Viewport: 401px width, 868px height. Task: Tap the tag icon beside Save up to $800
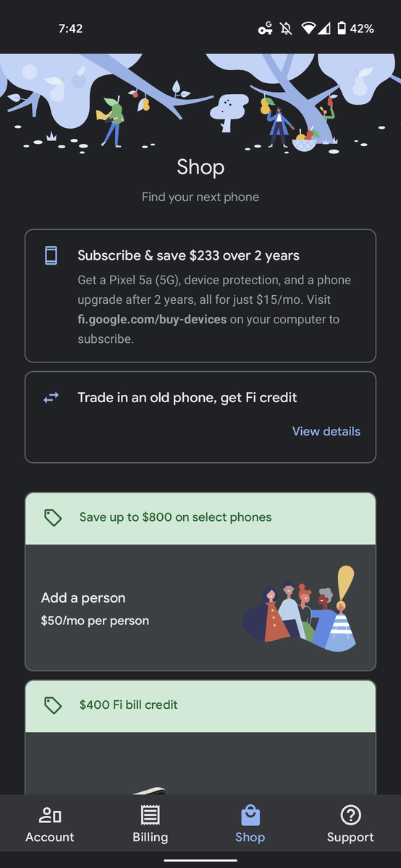pyautogui.click(x=53, y=518)
